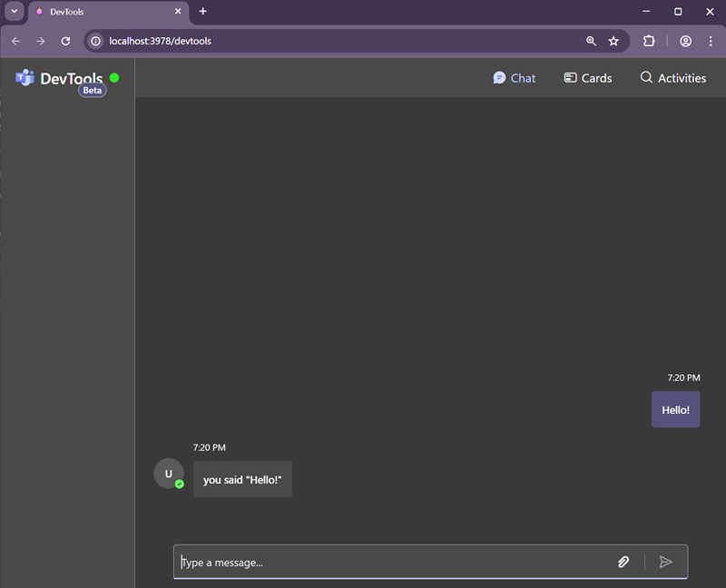The height and width of the screenshot is (588, 726).
Task: Open the Chrome profile icon
Action: (x=686, y=41)
